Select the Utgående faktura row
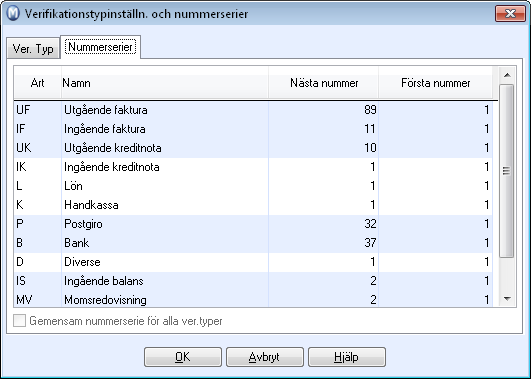 tap(253, 110)
